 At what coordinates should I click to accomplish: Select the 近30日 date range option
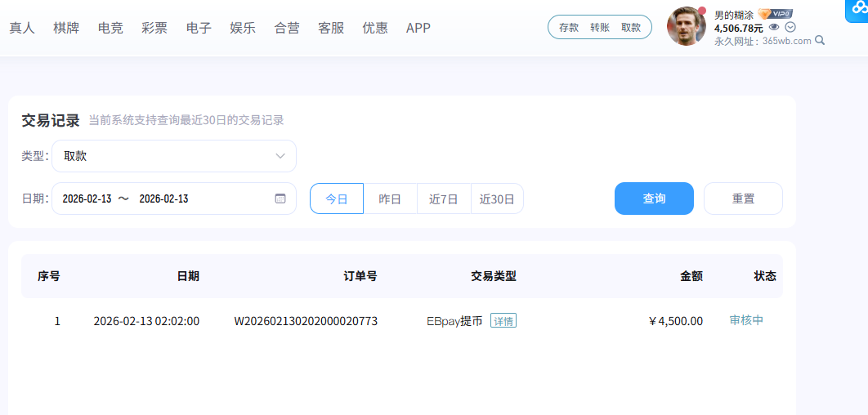coord(497,199)
